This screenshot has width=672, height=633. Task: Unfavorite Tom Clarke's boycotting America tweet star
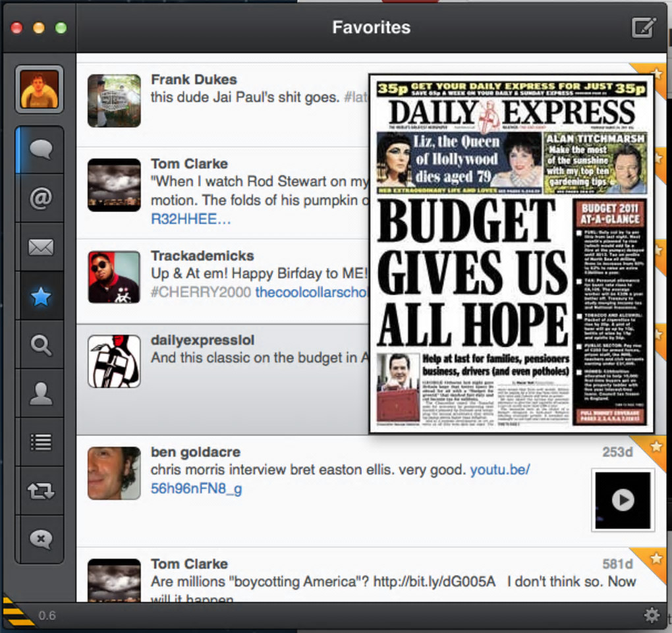point(656,558)
